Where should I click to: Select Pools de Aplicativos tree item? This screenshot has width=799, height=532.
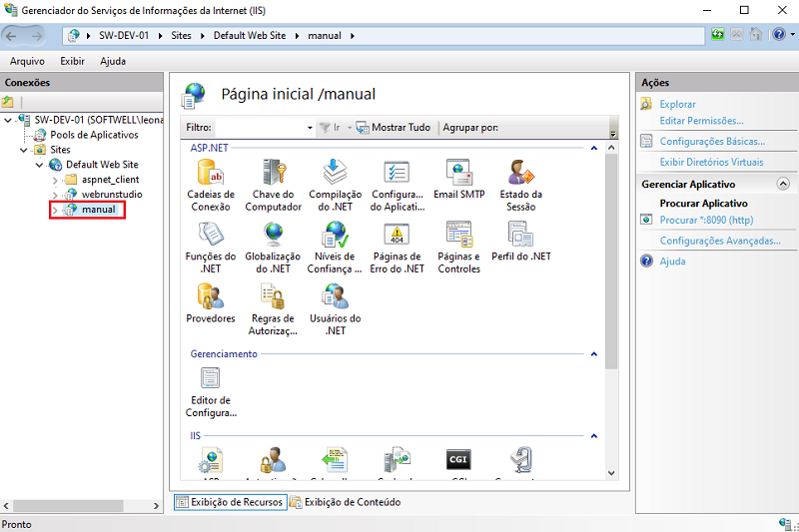click(94, 135)
